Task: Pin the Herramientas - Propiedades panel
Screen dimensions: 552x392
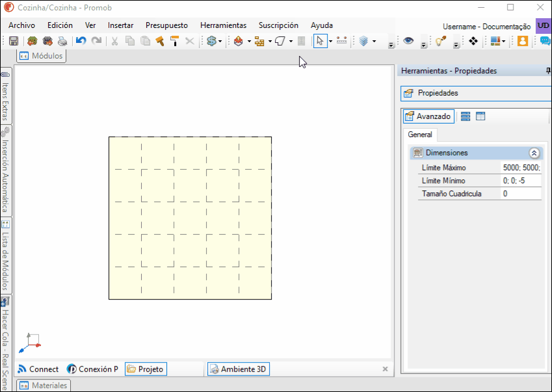Action: pyautogui.click(x=548, y=71)
